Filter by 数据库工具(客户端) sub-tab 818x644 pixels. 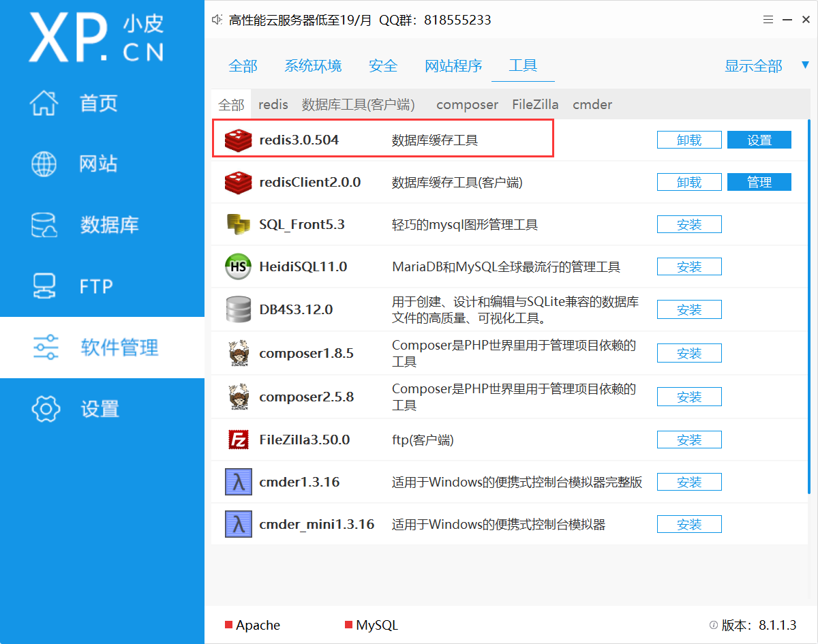click(359, 104)
